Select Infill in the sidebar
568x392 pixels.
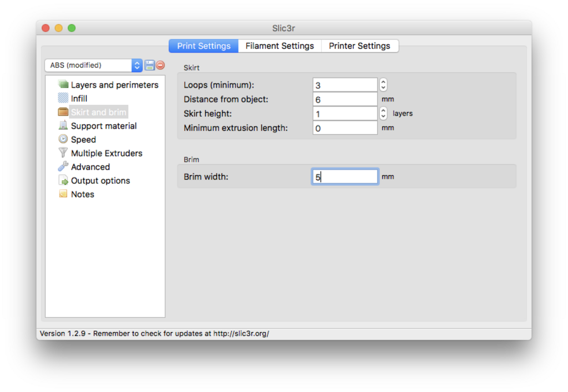tap(79, 99)
